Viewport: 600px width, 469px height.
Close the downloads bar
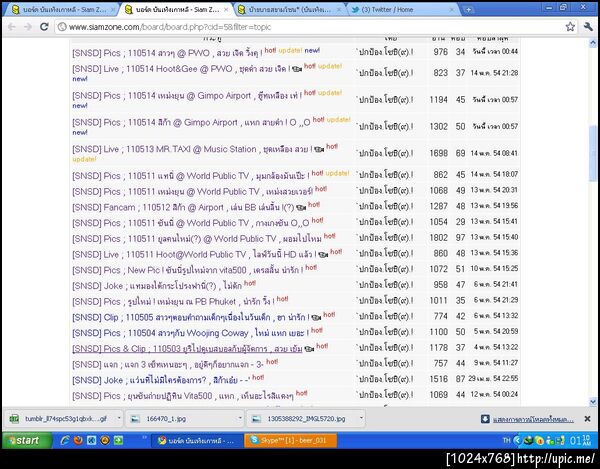pos(587,419)
